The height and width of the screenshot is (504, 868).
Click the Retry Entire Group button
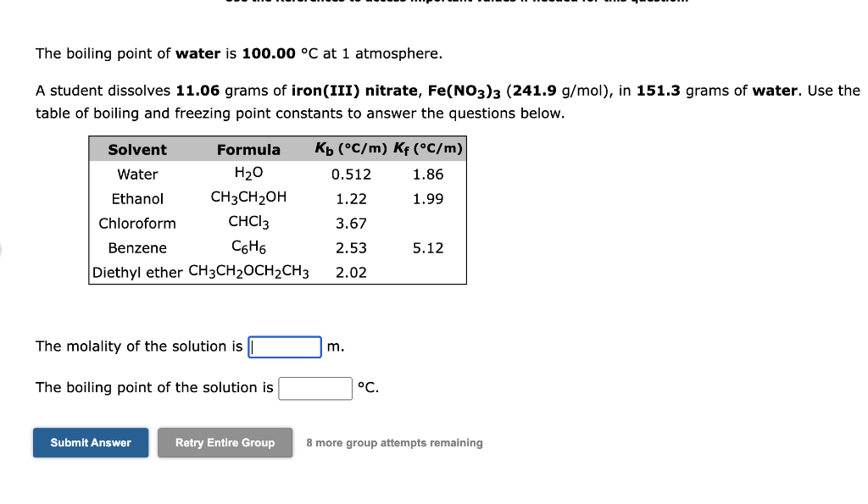coord(225,442)
